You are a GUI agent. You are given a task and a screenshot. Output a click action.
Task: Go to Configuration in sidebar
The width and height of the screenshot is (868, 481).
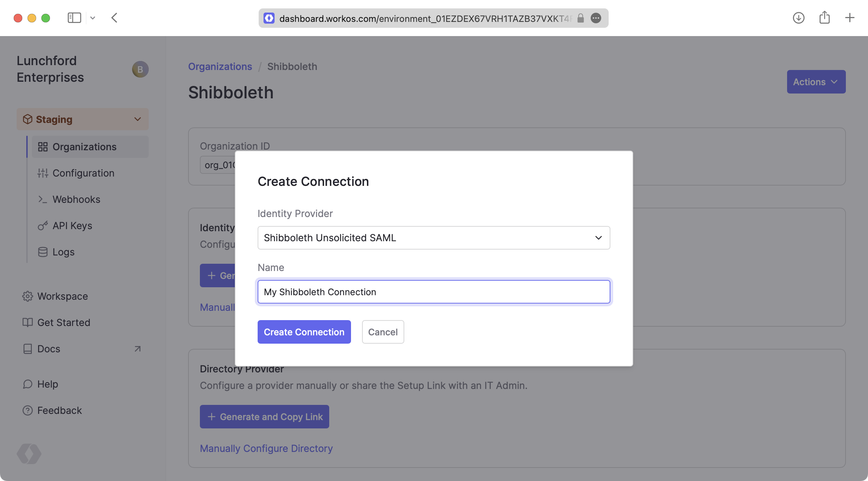pyautogui.click(x=83, y=173)
